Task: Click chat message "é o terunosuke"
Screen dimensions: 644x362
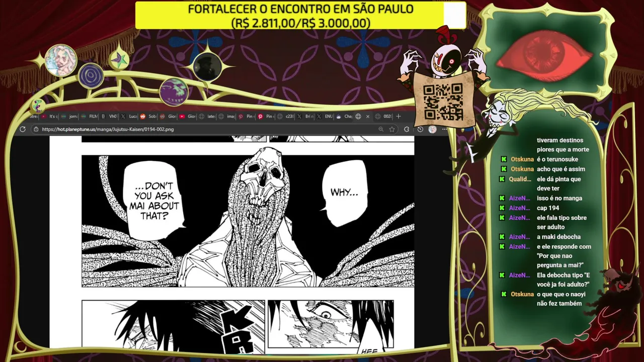Action: tap(557, 159)
